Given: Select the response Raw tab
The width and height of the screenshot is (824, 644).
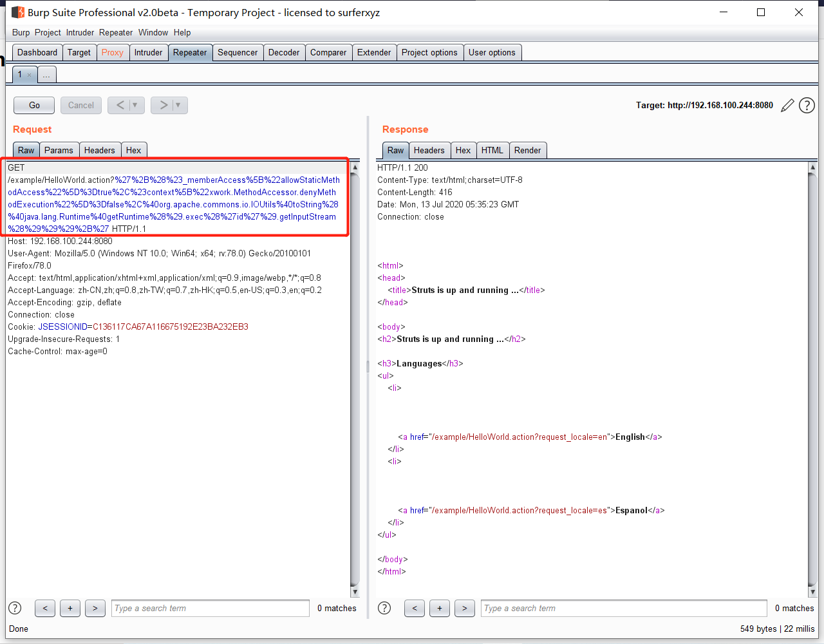Looking at the screenshot, I should (396, 150).
